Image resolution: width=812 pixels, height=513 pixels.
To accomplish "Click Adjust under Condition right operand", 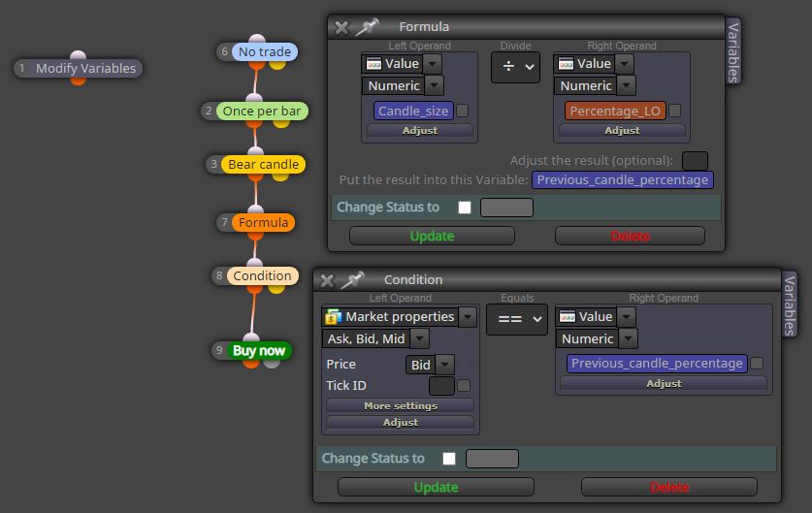I will click(x=664, y=384).
